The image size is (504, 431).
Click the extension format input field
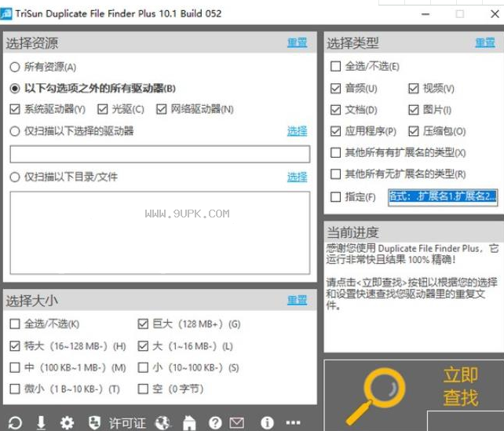coord(443,197)
